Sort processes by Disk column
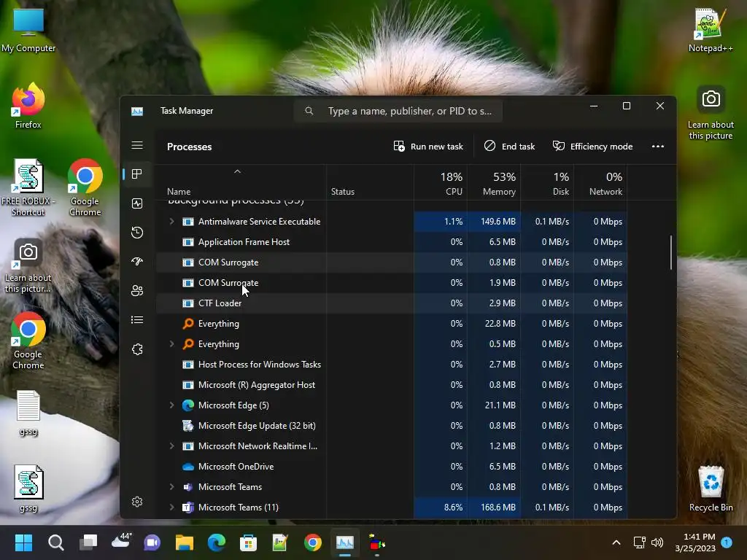This screenshot has height=560, width=747. coord(547,183)
